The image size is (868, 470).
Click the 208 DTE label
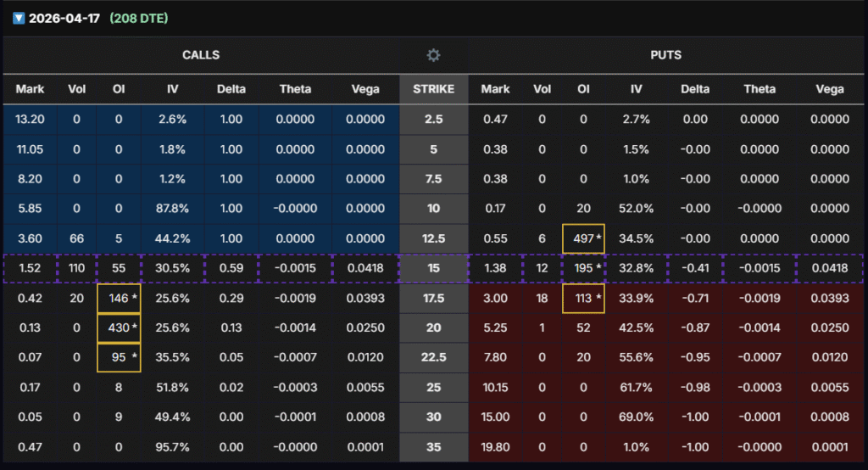pyautogui.click(x=139, y=18)
